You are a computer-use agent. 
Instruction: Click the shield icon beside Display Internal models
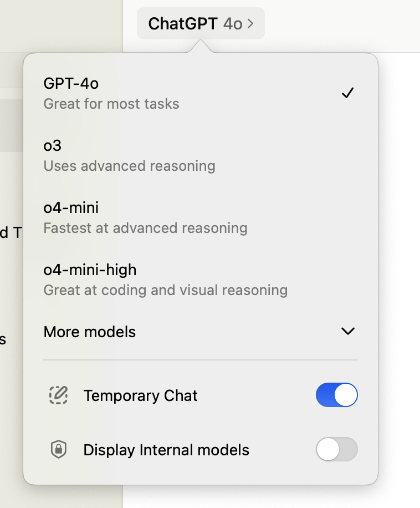[x=59, y=449]
